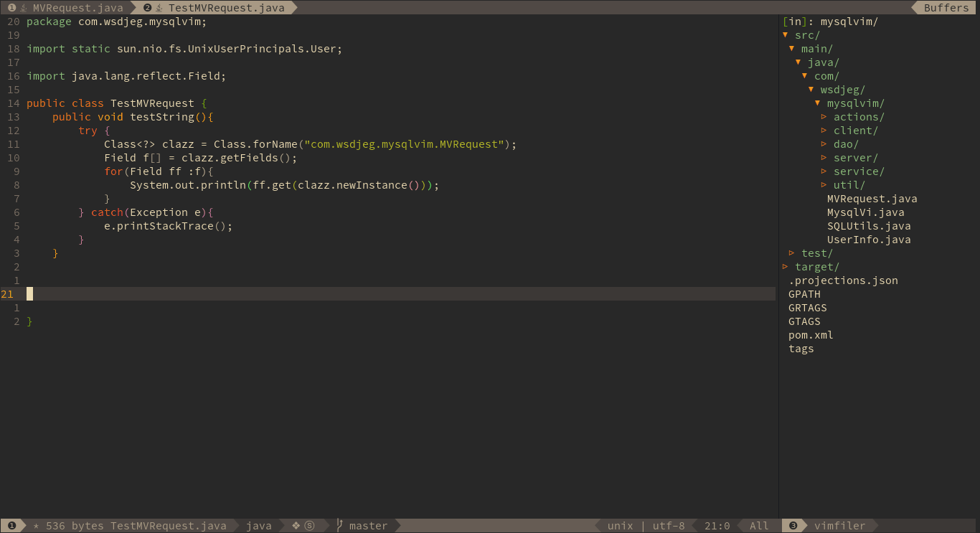Open the GTAGS file in the tree

804,321
